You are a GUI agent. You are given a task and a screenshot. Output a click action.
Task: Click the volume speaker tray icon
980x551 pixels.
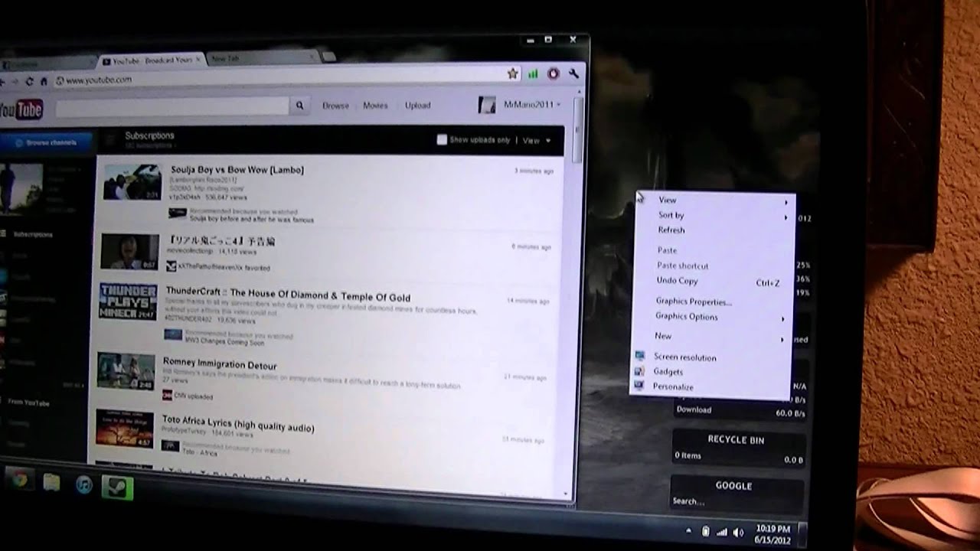[738, 532]
